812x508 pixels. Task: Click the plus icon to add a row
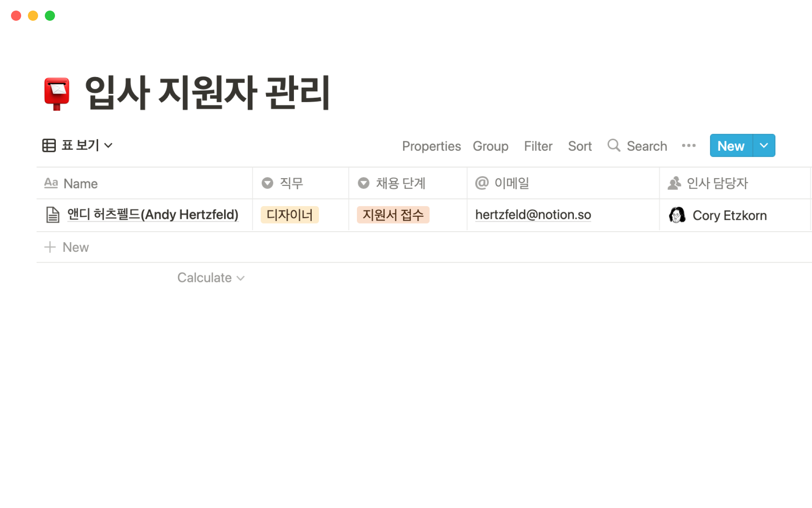50,247
